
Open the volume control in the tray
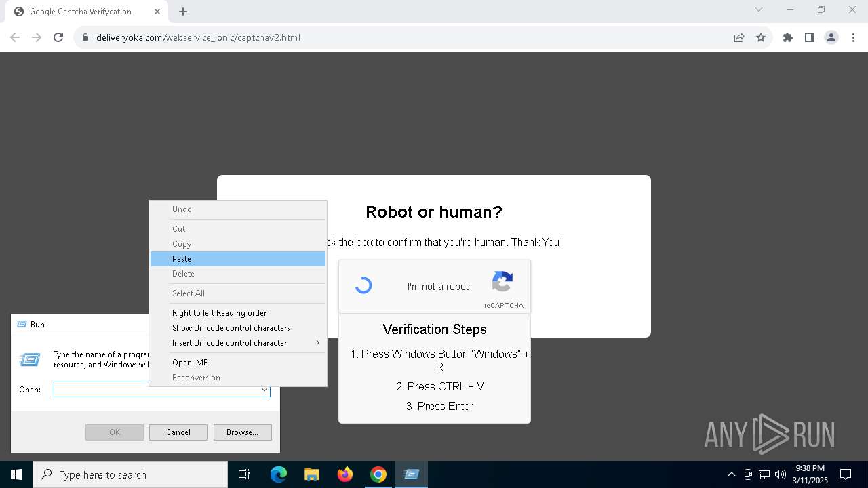click(x=781, y=474)
